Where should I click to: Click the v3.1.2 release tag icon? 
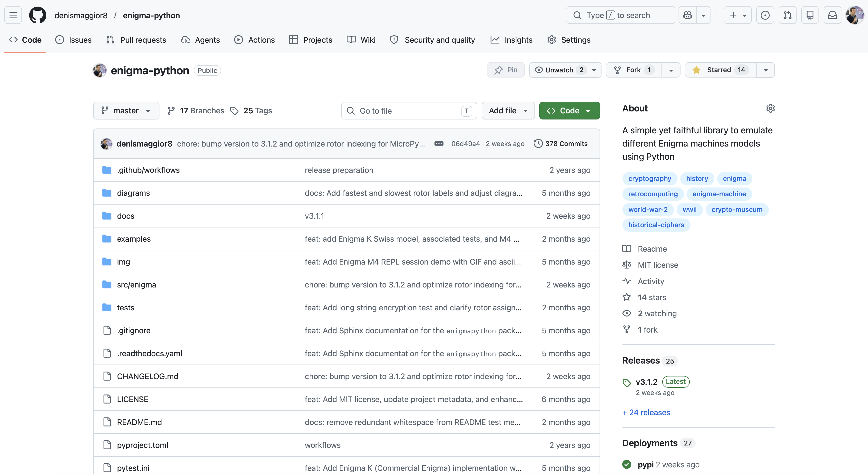coord(627,383)
